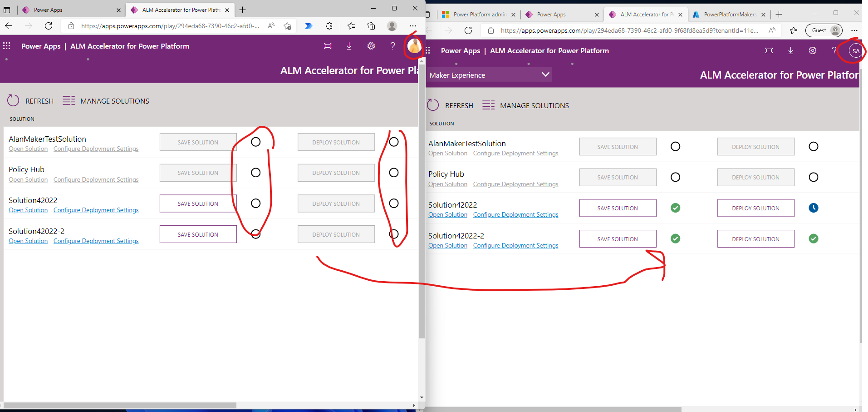Image resolution: width=868 pixels, height=412 pixels.
Task: Click the help question mark icon
Action: (x=392, y=46)
